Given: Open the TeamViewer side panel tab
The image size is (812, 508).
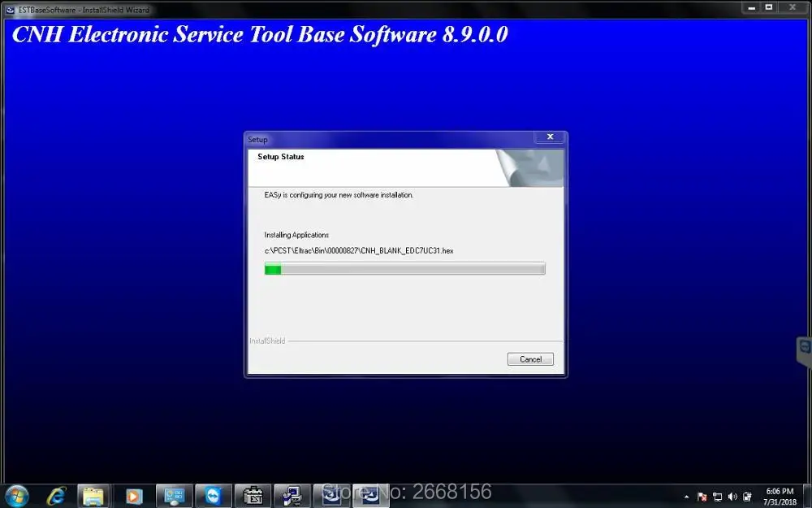Looking at the screenshot, I should [x=804, y=351].
